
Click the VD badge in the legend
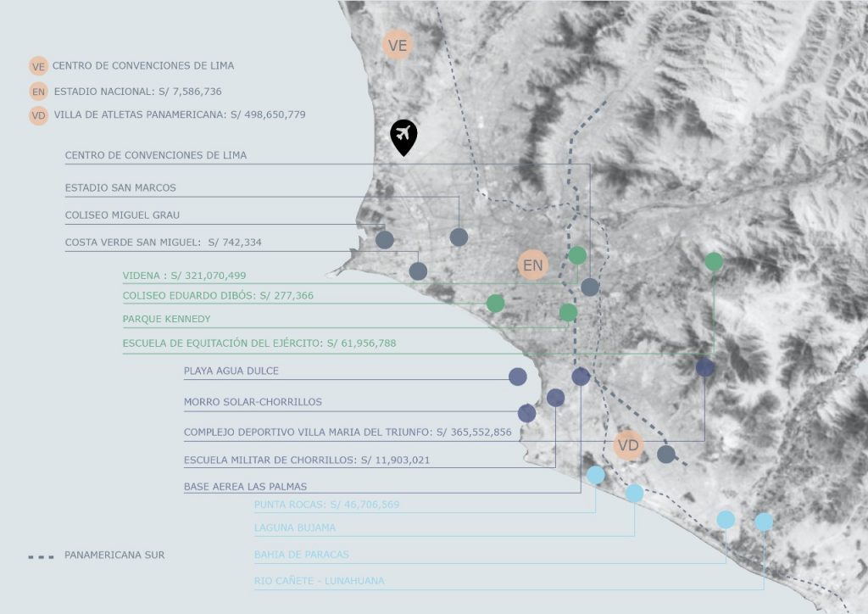tap(37, 115)
